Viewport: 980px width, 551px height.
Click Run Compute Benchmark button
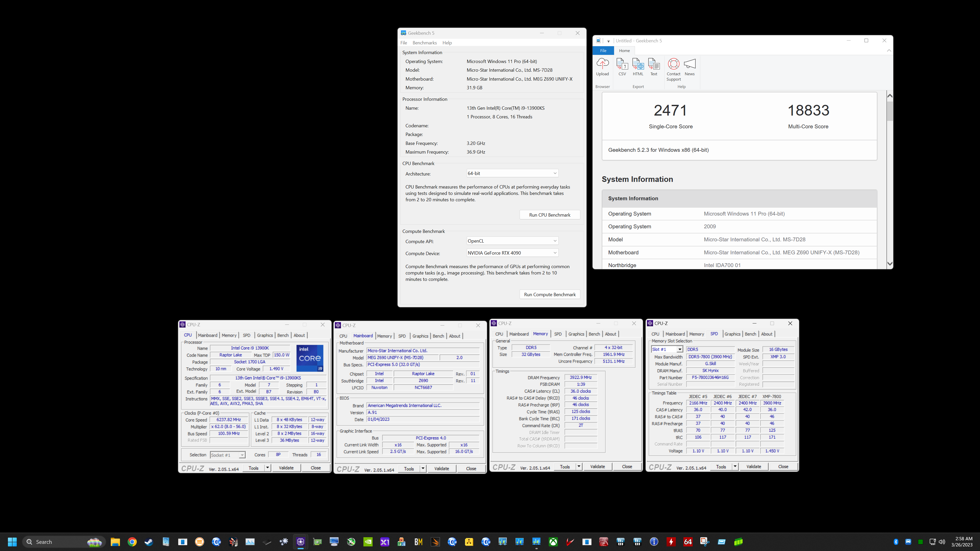coord(550,294)
